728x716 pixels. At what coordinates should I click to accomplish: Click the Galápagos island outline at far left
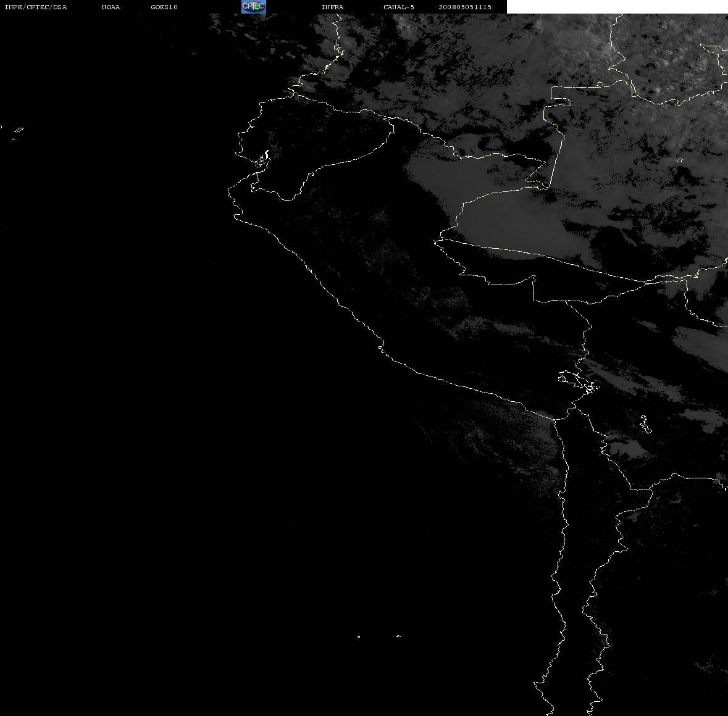18,130
